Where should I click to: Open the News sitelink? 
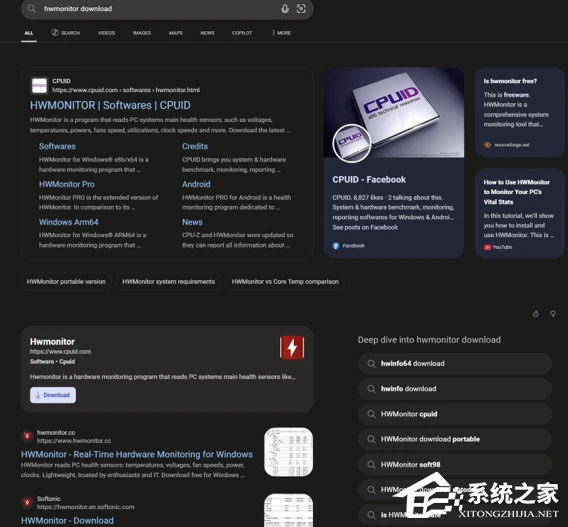(x=192, y=222)
